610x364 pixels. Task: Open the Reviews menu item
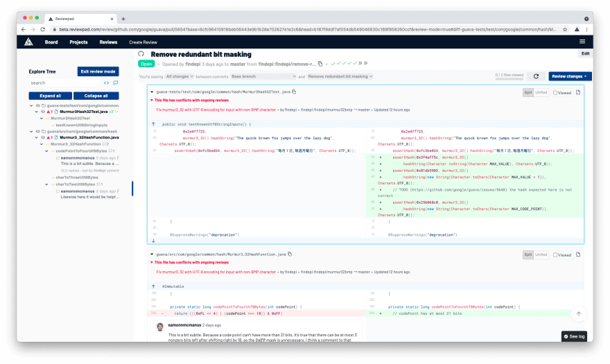pyautogui.click(x=108, y=42)
